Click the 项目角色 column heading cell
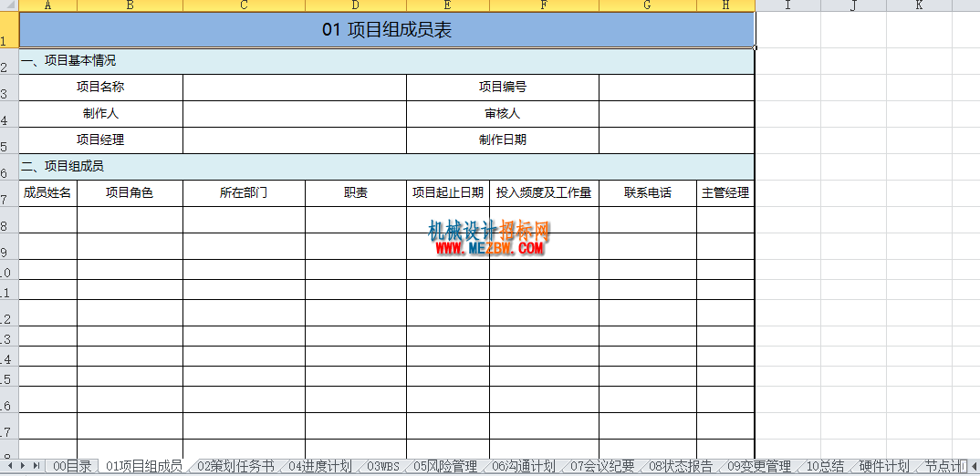This screenshot has height=476, width=980. pyautogui.click(x=130, y=193)
